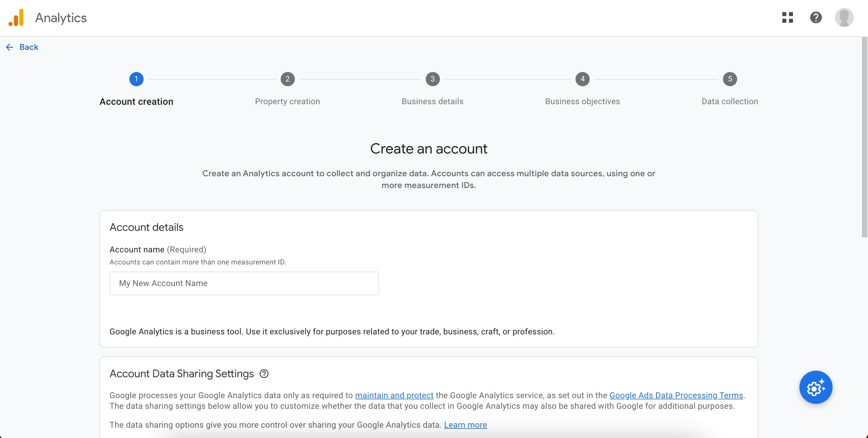Open the maintain and protect link
Screen dimensions: 868x438
[394, 395]
